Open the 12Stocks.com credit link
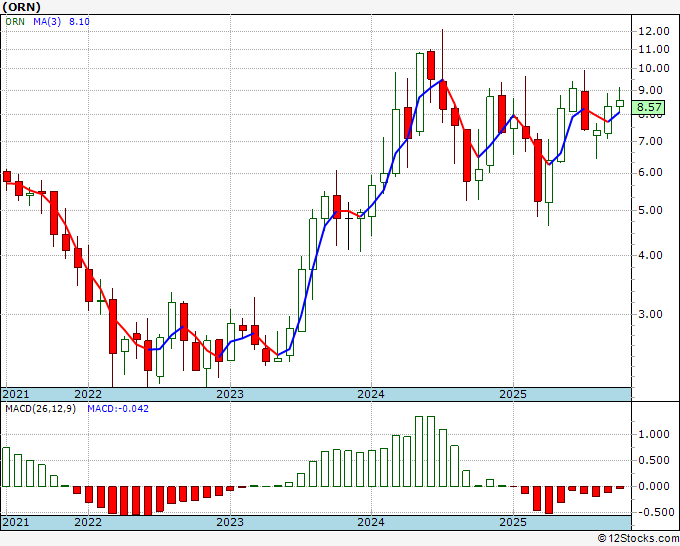 (x=638, y=539)
